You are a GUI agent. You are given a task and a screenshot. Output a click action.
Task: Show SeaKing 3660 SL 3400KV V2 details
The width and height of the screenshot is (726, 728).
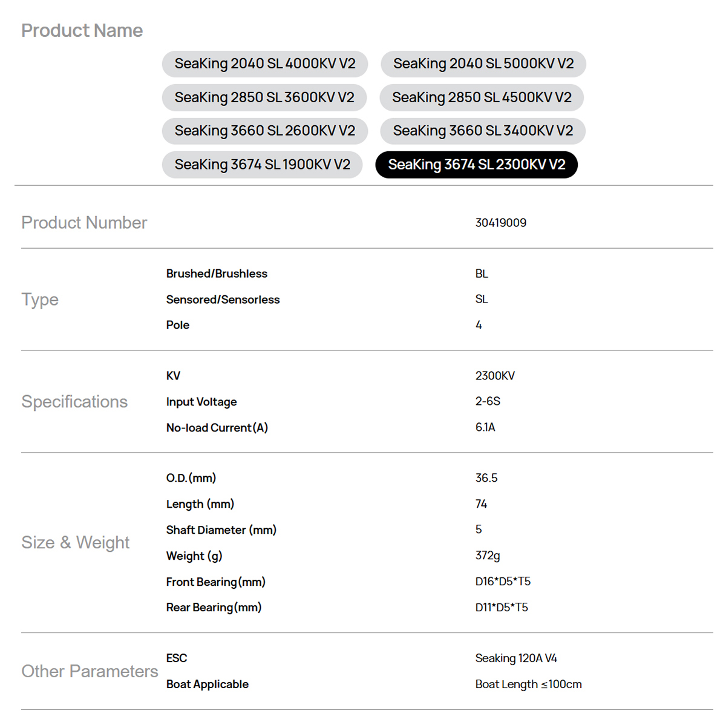pos(483,131)
